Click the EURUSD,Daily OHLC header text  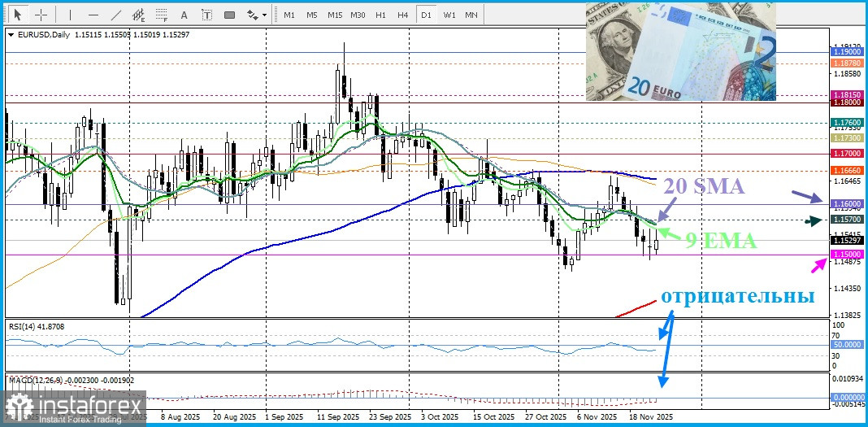coord(102,35)
